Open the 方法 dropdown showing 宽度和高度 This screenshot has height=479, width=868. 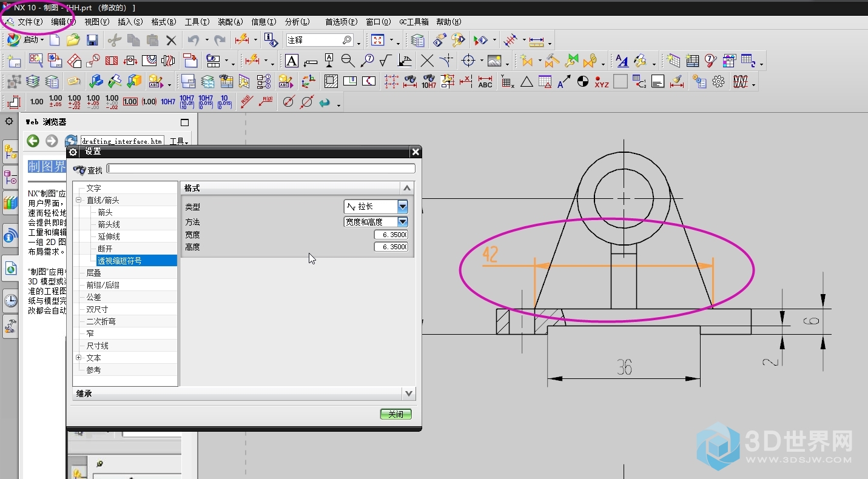click(376, 222)
